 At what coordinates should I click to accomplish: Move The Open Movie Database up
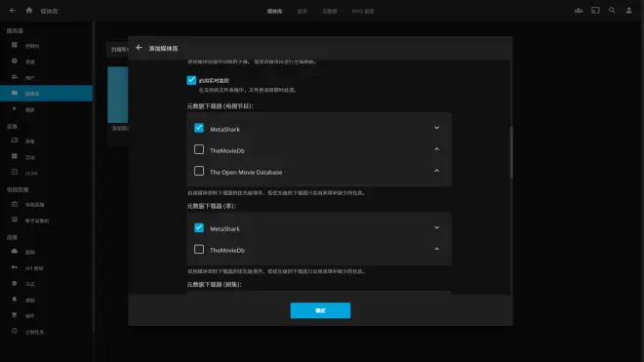436,171
